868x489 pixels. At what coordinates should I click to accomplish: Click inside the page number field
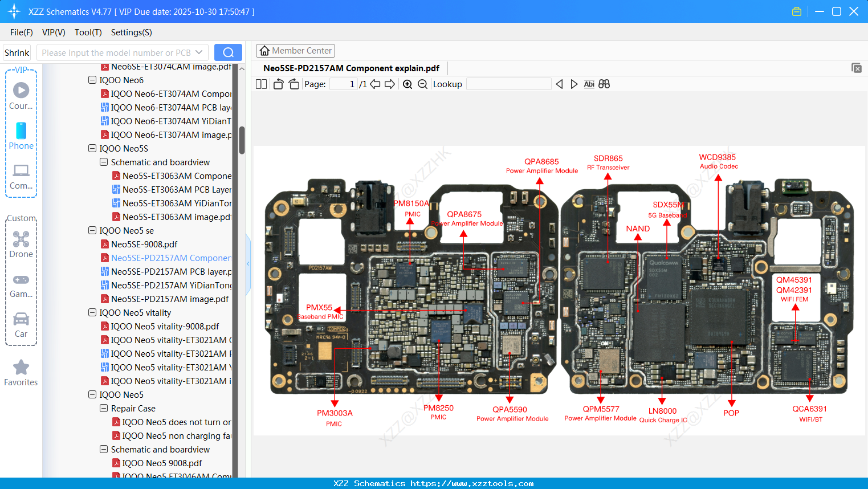[x=342, y=84]
